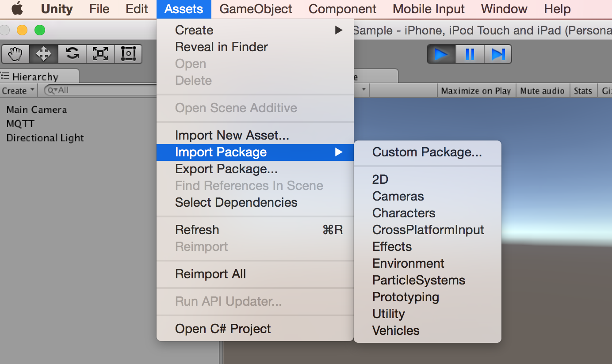Image resolution: width=612 pixels, height=364 pixels.
Task: Choose Refresh in Assets menu
Action: [x=255, y=230]
